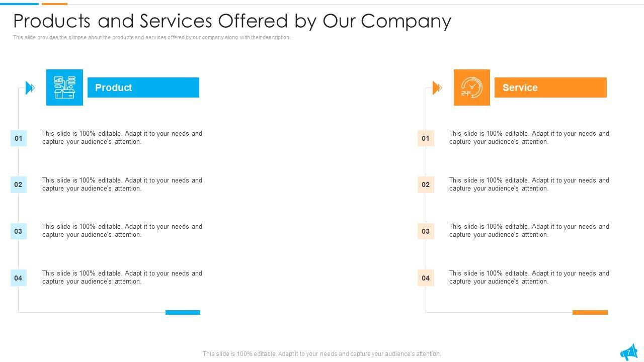Image resolution: width=644 pixels, height=362 pixels.
Task: Select the footer editable text line
Action: 321,354
